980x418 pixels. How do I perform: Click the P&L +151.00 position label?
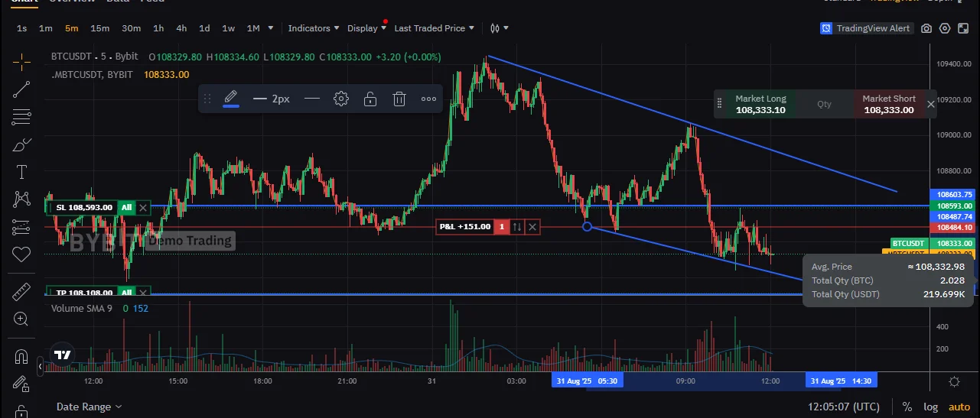click(x=464, y=226)
